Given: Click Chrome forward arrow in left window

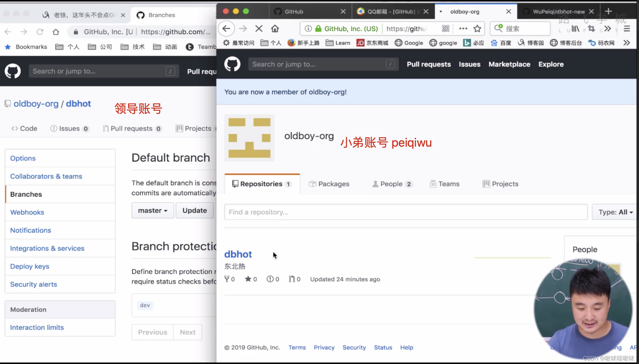Looking at the screenshot, I should (x=23, y=32).
